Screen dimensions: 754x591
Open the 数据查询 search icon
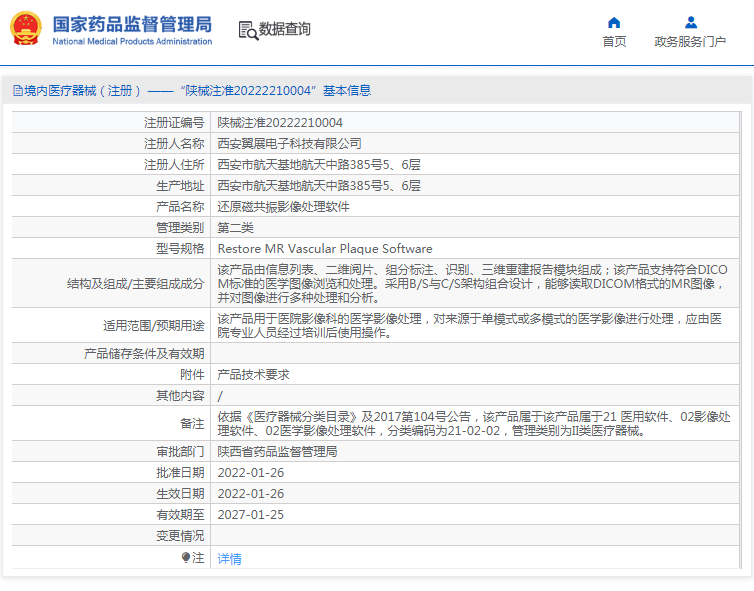(248, 30)
